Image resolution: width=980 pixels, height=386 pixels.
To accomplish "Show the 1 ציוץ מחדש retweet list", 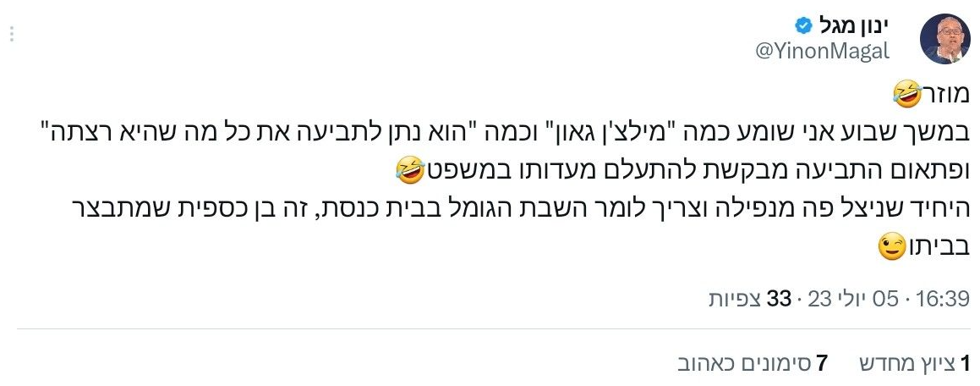I will coord(914,364).
